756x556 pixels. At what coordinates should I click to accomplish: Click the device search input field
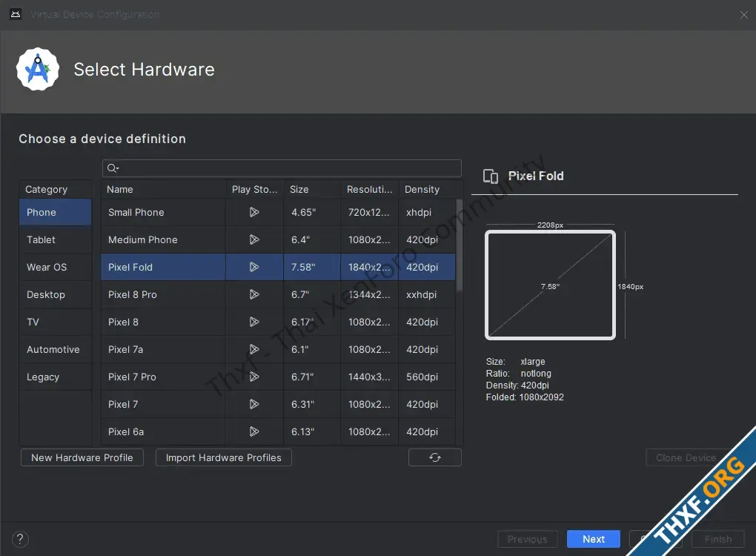tap(282, 168)
